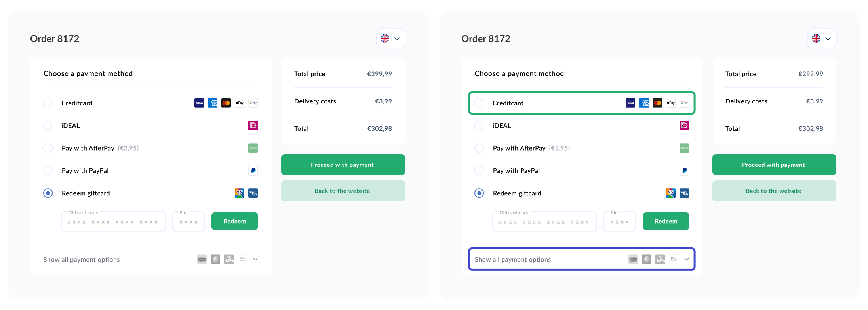Click the PayPal logo in the second order panel

pyautogui.click(x=684, y=171)
